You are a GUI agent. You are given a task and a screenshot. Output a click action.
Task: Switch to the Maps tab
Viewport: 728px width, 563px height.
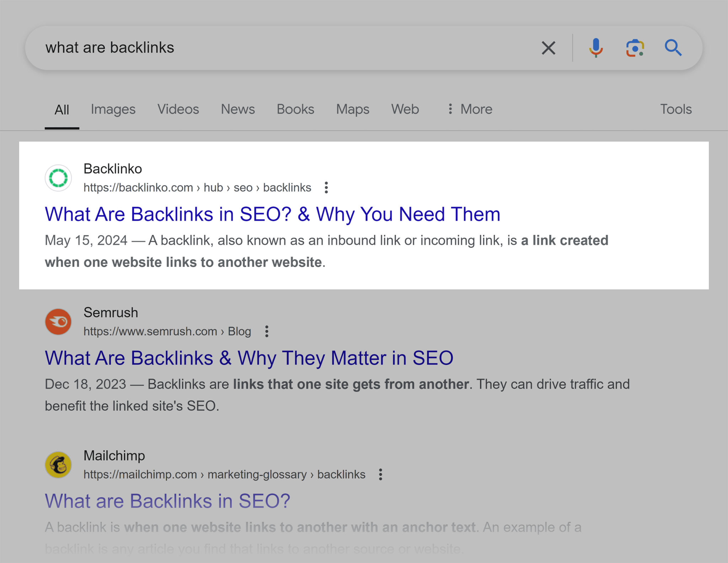353,109
